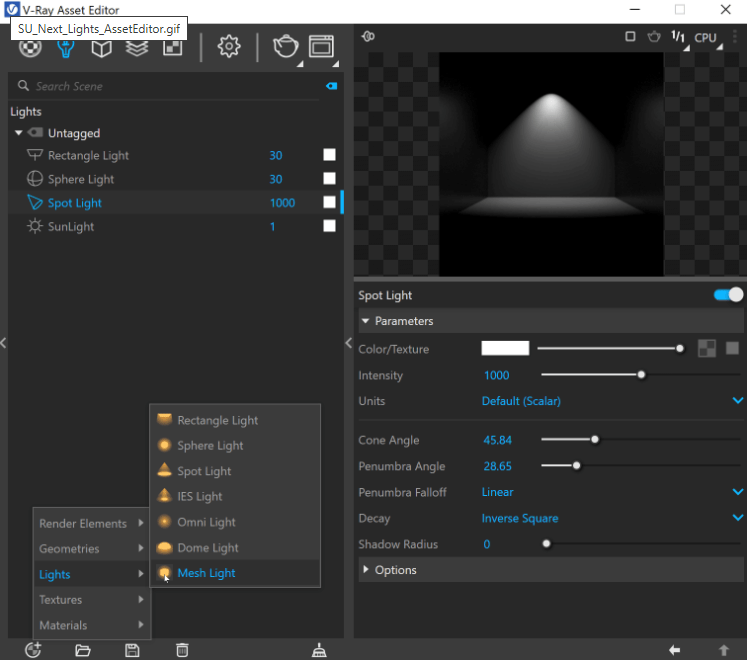Click the Sphere Light white color box

tap(329, 179)
